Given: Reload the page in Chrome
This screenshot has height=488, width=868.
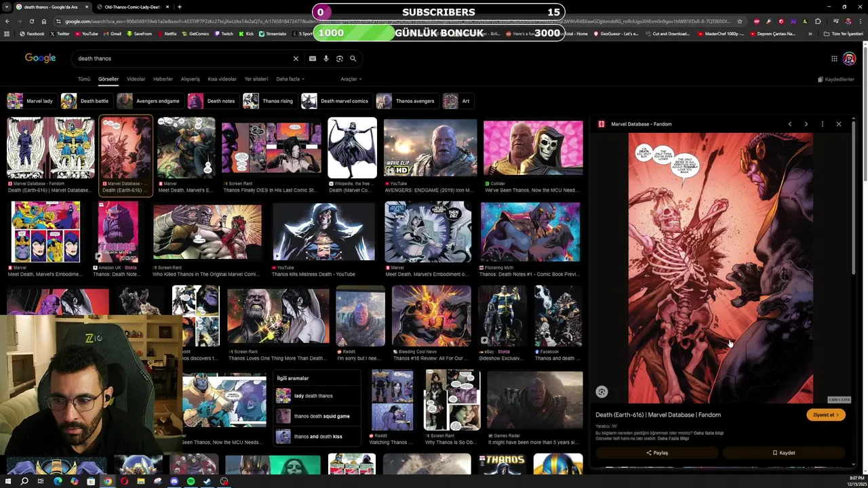Looking at the screenshot, I should point(31,21).
